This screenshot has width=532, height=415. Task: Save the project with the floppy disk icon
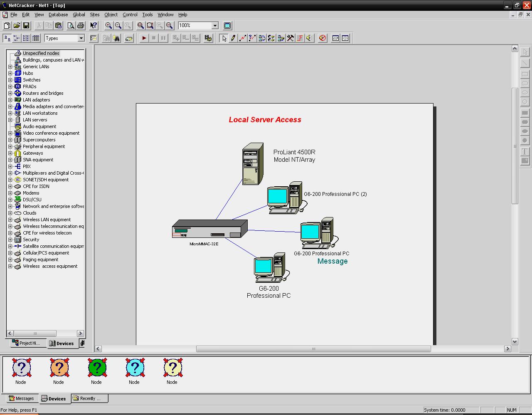(x=26, y=26)
